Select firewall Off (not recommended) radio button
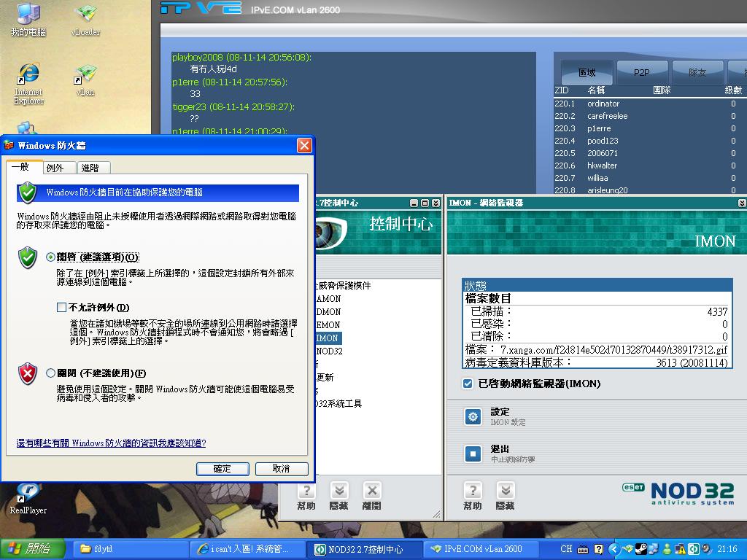 50,373
